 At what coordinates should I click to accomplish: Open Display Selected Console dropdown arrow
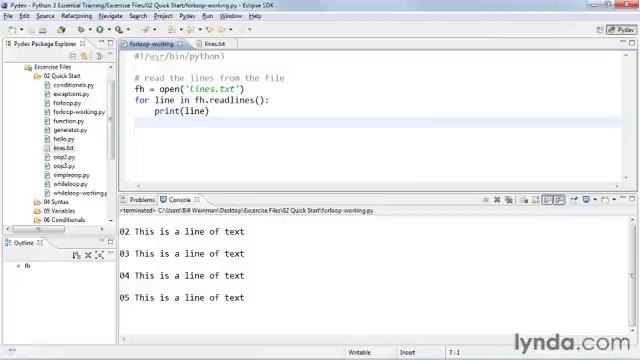tap(595, 200)
